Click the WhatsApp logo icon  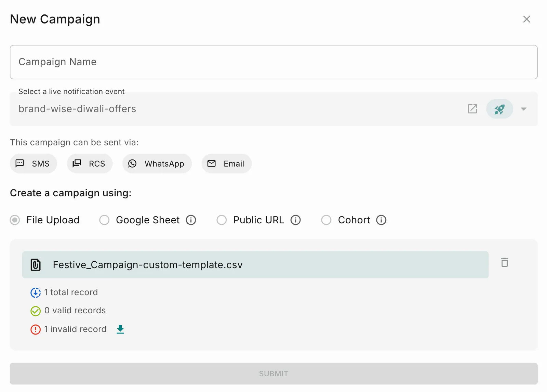[132, 164]
